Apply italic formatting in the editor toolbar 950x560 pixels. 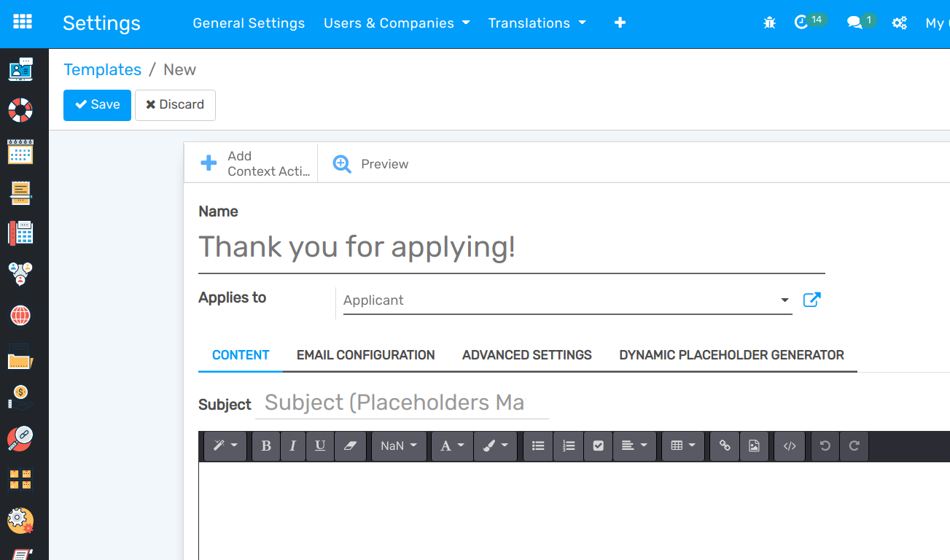pyautogui.click(x=293, y=446)
